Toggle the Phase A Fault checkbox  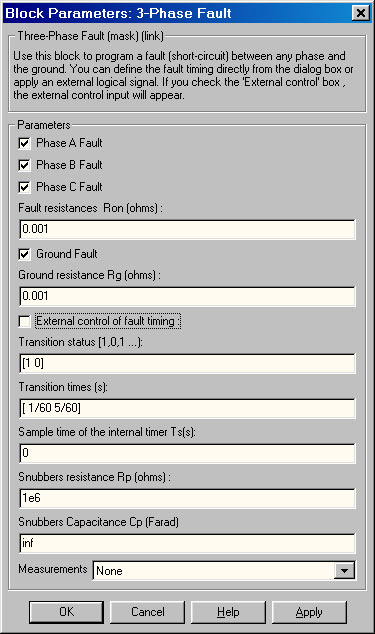[24, 143]
